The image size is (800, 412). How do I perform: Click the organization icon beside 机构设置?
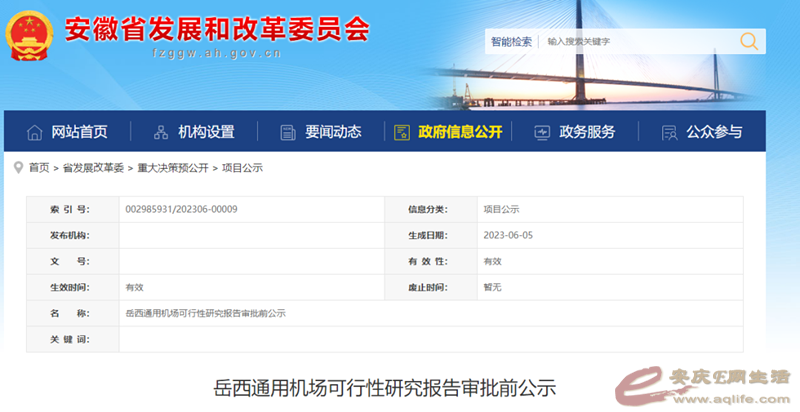click(x=161, y=132)
